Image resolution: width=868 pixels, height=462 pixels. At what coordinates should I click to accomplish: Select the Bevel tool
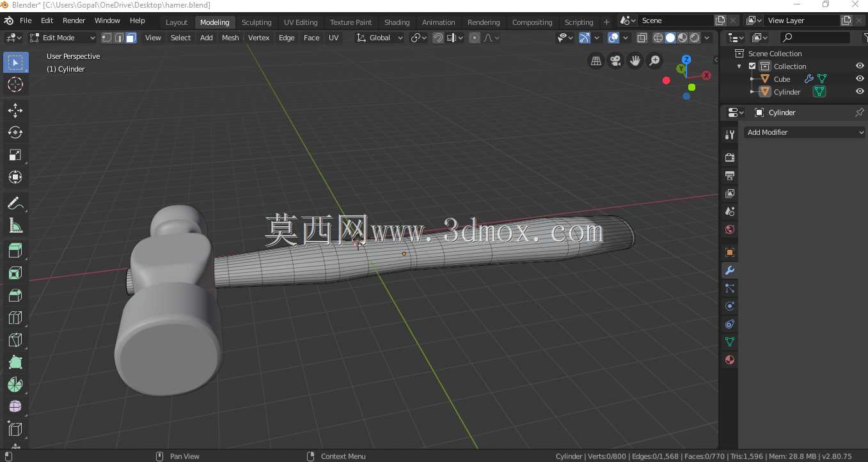[15, 296]
